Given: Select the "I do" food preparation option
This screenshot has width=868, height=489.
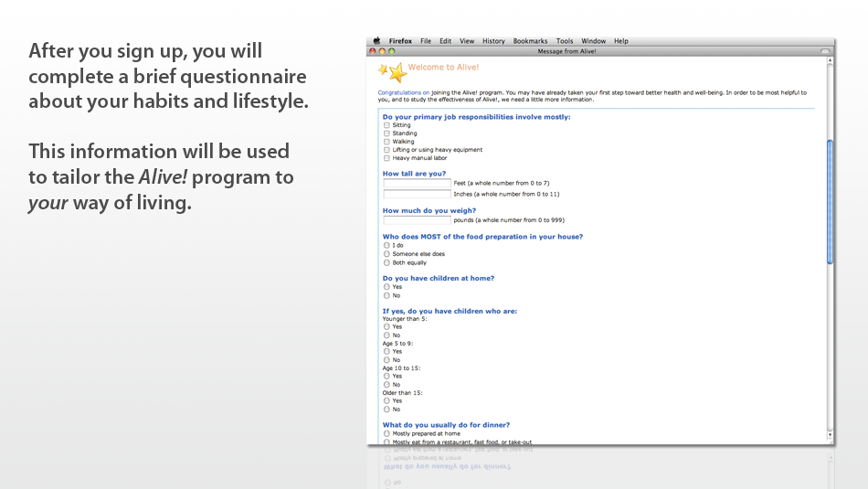Looking at the screenshot, I should pyautogui.click(x=386, y=246).
